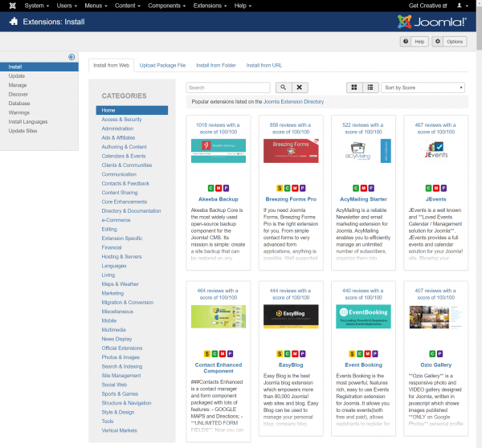Click the Get Creative link
Viewport: 482px width, 448px height.
[x=427, y=6]
